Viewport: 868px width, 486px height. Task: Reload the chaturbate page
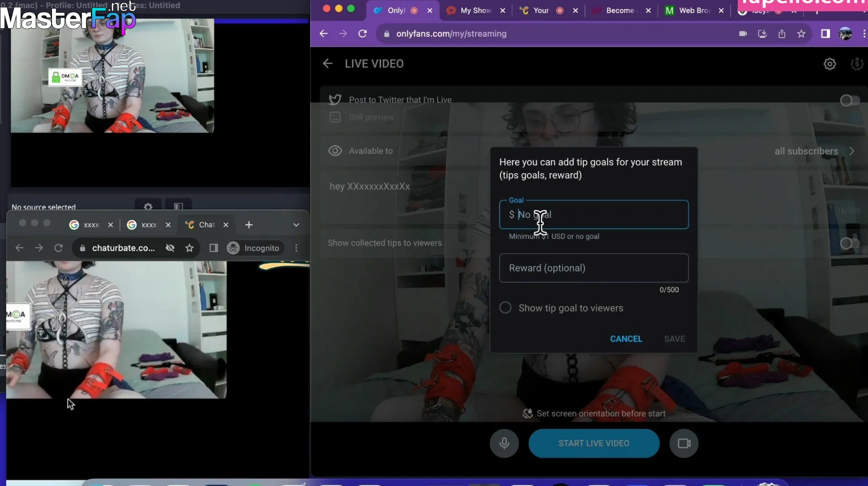(58, 248)
